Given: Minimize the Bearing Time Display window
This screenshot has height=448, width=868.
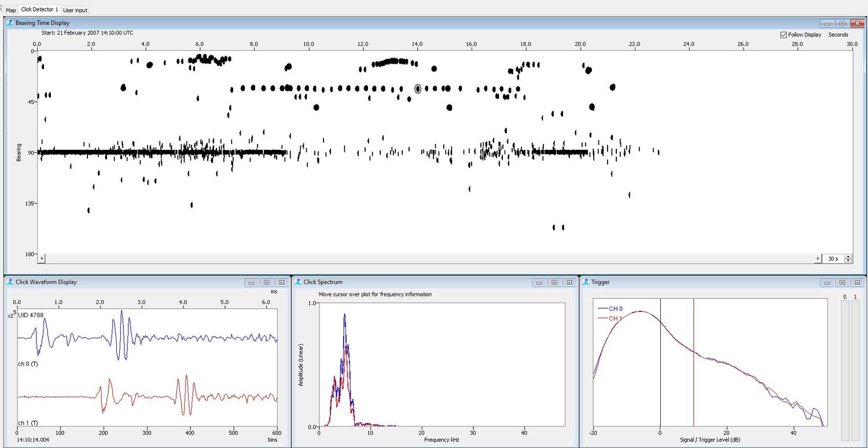Looking at the screenshot, I should (827, 24).
